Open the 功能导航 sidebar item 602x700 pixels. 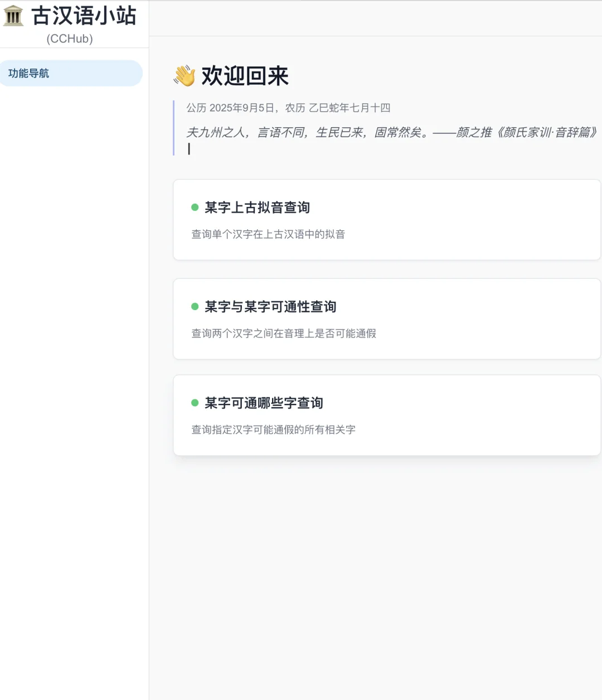pos(71,73)
